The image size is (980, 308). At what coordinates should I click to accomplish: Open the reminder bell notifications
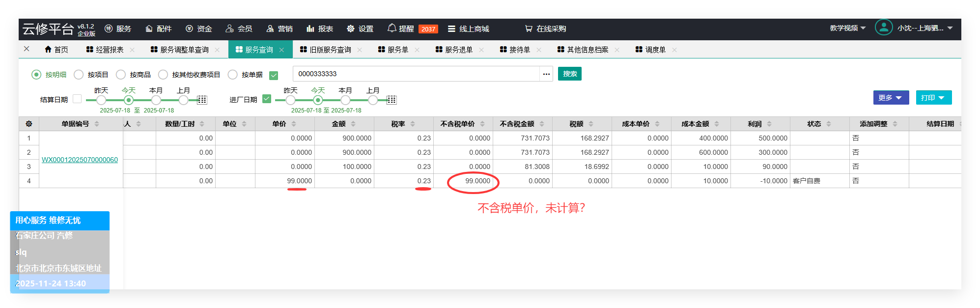pyautogui.click(x=392, y=28)
